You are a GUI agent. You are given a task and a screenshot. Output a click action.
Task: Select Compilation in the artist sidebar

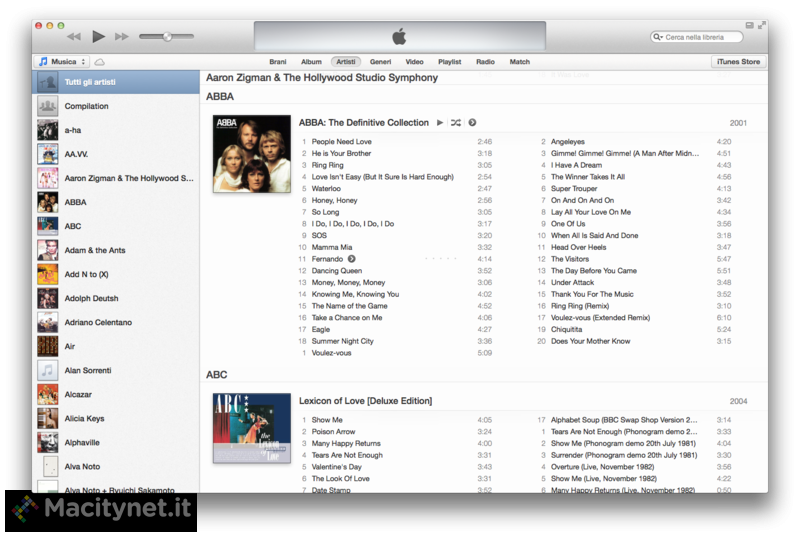coord(116,106)
